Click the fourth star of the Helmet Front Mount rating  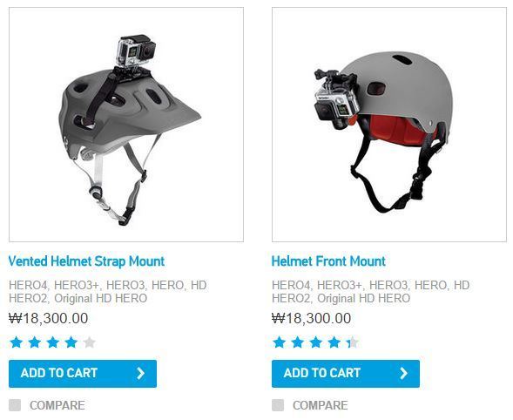click(x=334, y=342)
